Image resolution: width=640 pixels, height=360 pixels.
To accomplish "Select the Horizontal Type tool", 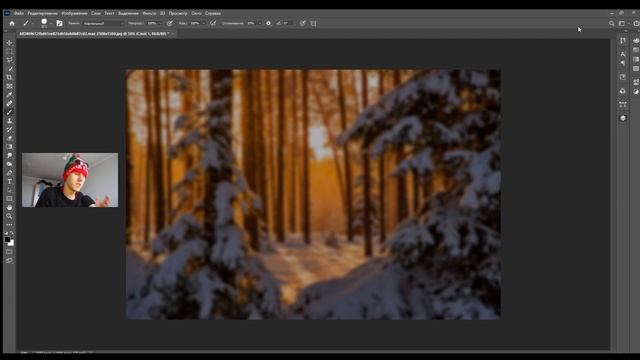I will [x=9, y=182].
